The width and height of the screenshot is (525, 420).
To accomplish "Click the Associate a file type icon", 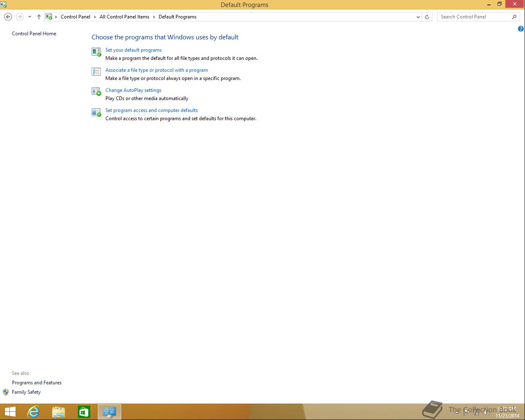I will pos(96,72).
